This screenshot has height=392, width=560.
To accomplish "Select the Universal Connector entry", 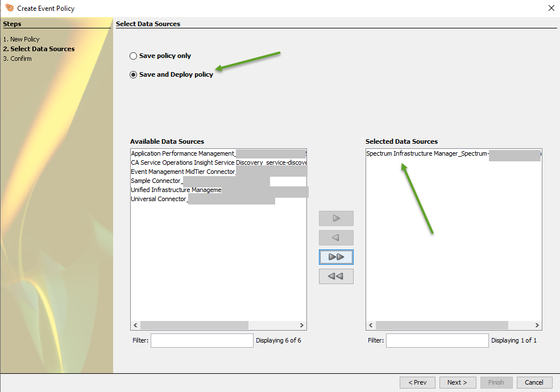I will [x=218, y=199].
